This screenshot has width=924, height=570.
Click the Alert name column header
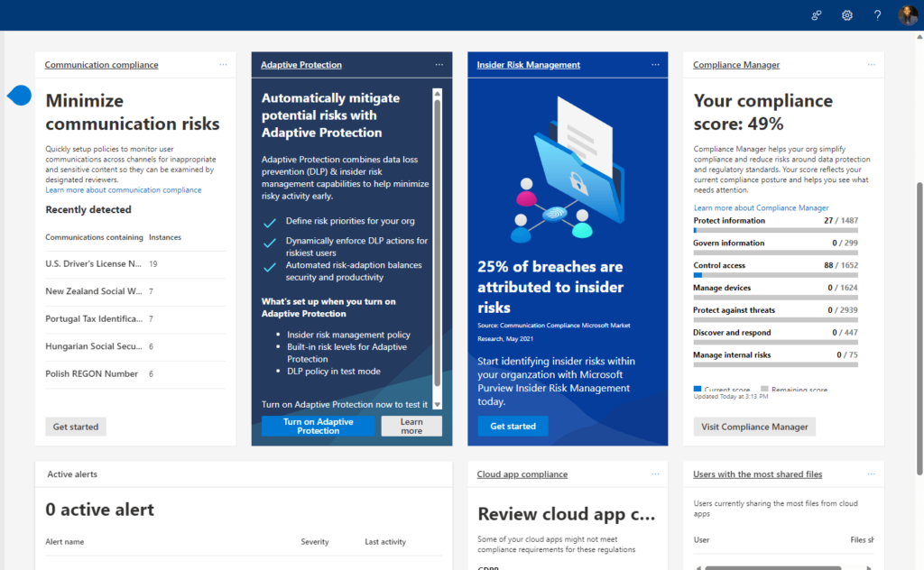tap(65, 542)
